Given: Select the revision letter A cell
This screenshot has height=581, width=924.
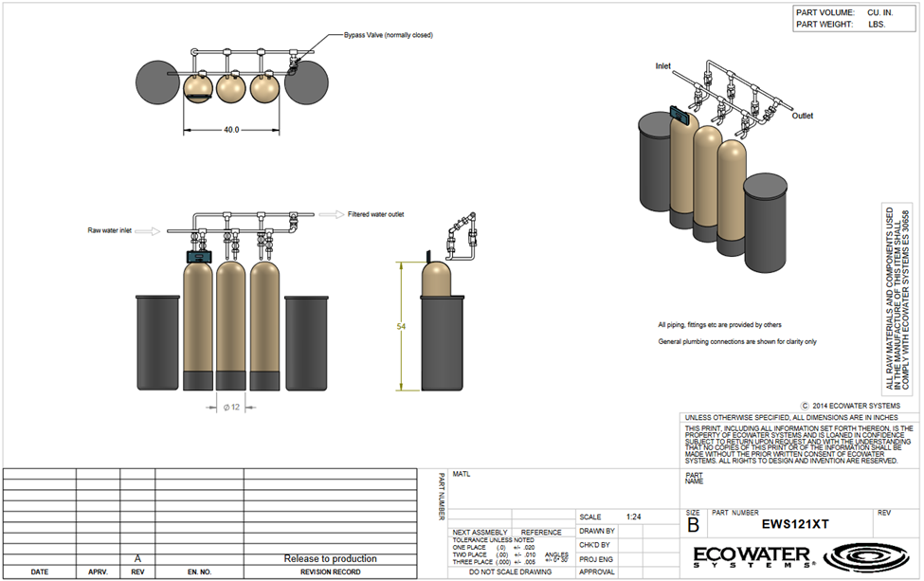Looking at the screenshot, I should [x=137, y=558].
